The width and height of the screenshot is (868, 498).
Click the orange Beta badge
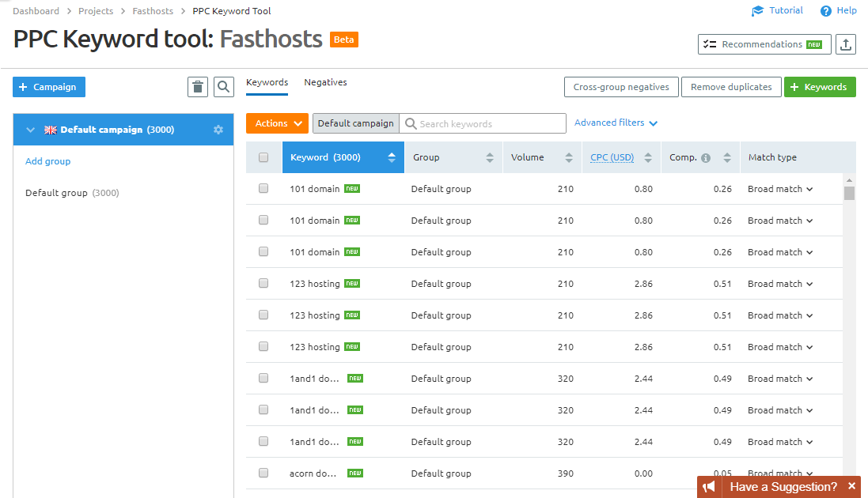pos(343,40)
